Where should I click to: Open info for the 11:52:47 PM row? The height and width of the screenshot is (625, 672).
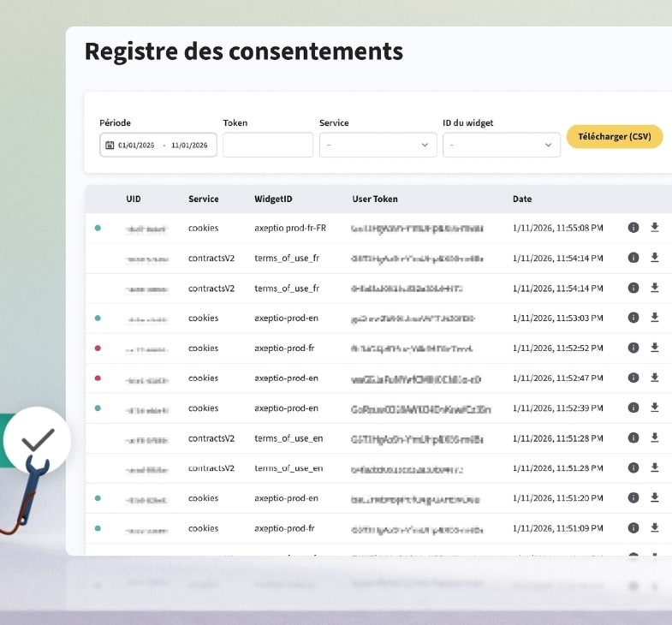pyautogui.click(x=633, y=378)
